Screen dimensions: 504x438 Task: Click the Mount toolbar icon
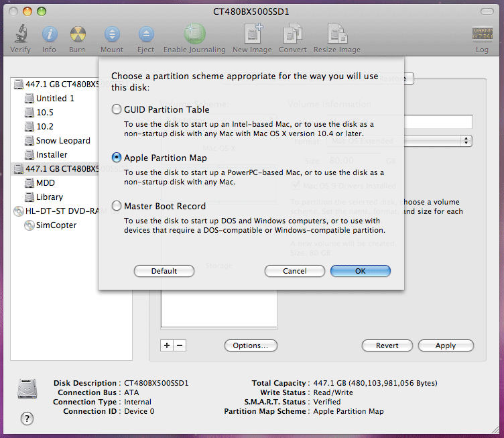point(112,34)
